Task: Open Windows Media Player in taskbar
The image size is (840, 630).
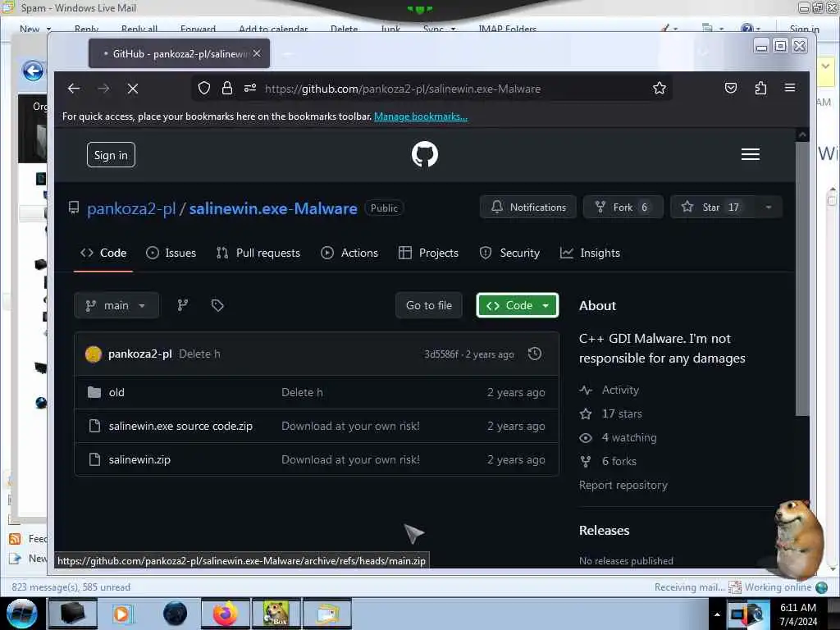Action: click(x=123, y=614)
